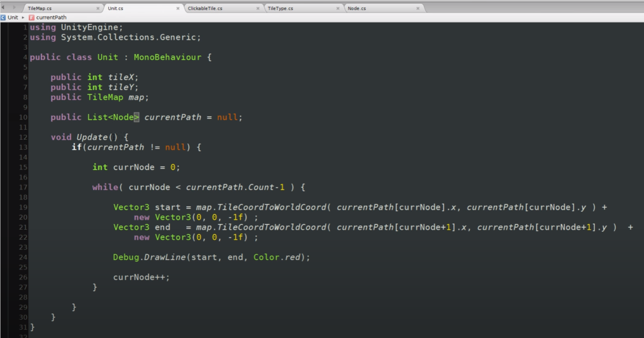This screenshot has width=644, height=338.
Task: Click 'int currNode = 0;' statement
Action: 136,167
